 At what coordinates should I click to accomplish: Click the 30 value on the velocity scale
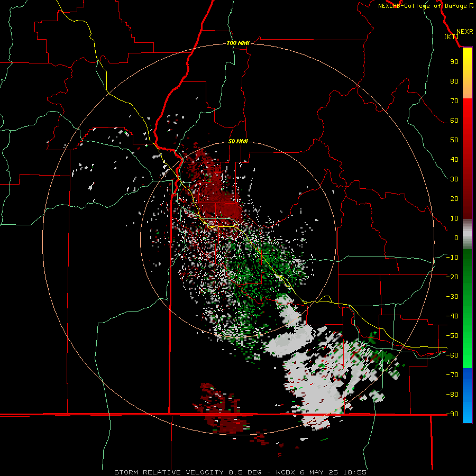tap(454, 179)
